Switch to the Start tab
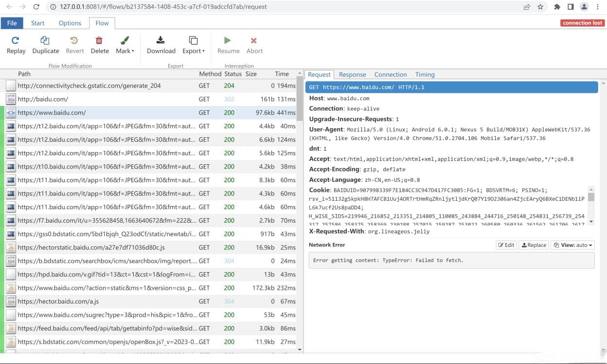The image size is (607, 364). [x=37, y=23]
